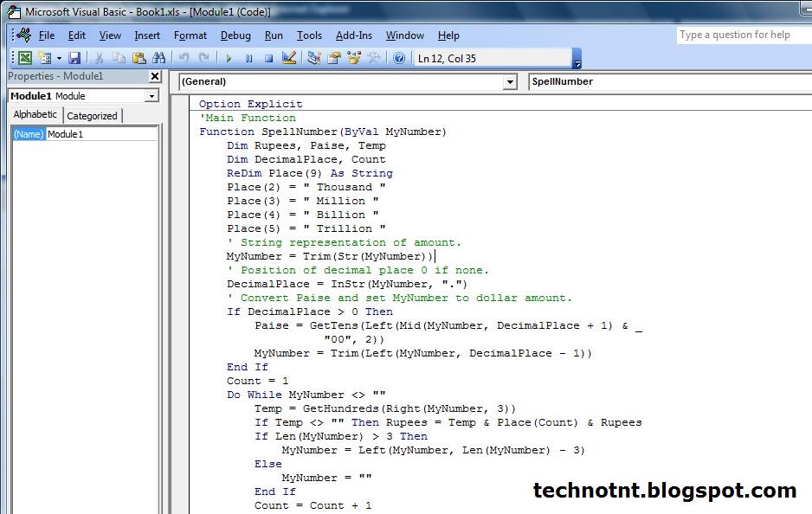Click the Toolbox hammer-wrench icon

tap(374, 58)
